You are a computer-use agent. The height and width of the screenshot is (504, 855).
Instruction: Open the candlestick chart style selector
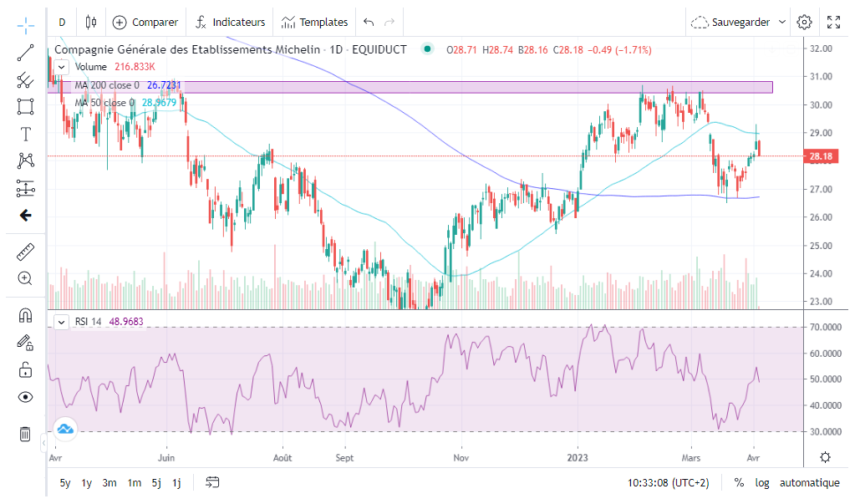(x=91, y=22)
